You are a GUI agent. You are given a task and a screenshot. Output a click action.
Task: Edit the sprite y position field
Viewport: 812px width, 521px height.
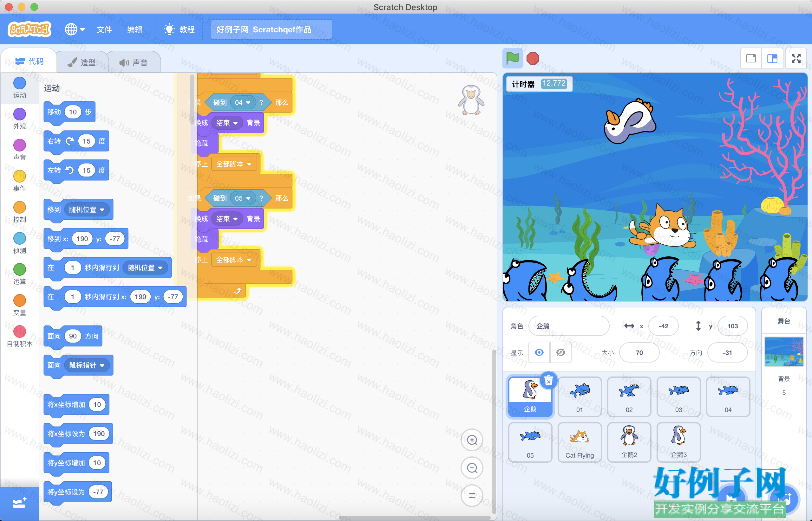click(732, 326)
